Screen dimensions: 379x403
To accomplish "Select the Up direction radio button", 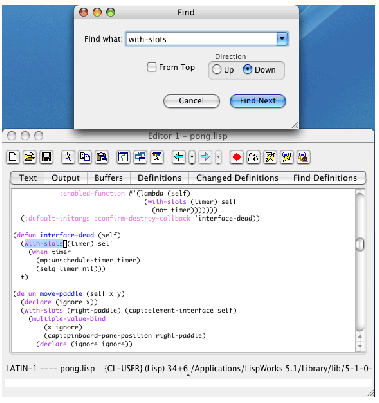I will 217,69.
